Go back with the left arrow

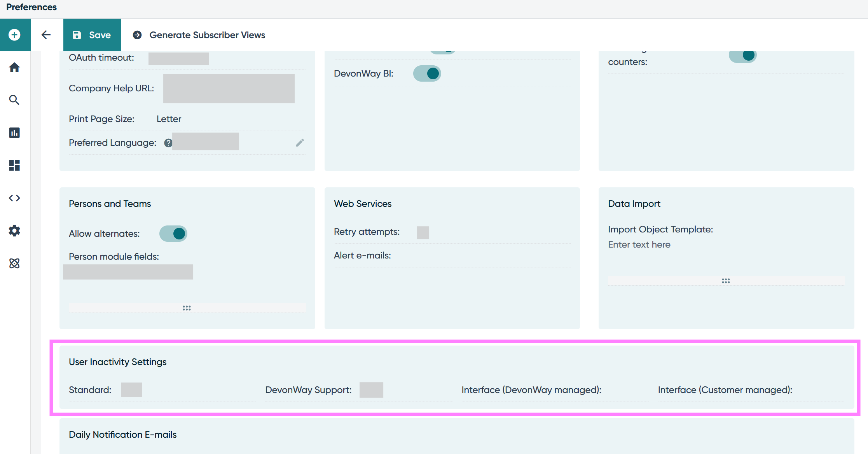click(x=46, y=35)
